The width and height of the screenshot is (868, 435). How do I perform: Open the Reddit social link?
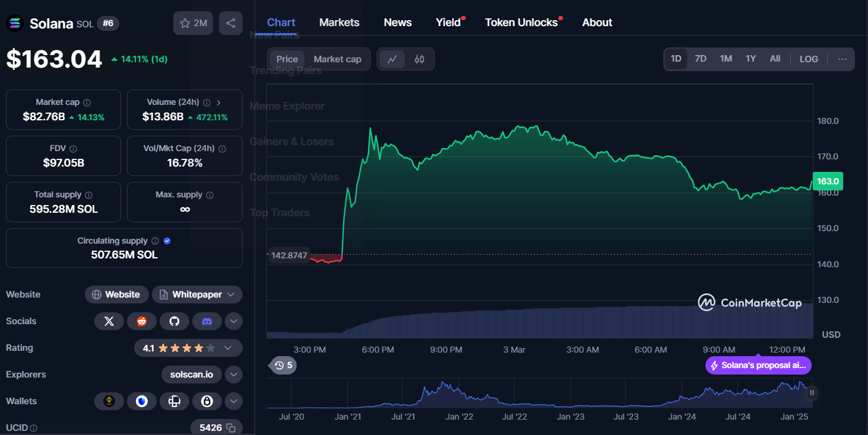[142, 321]
